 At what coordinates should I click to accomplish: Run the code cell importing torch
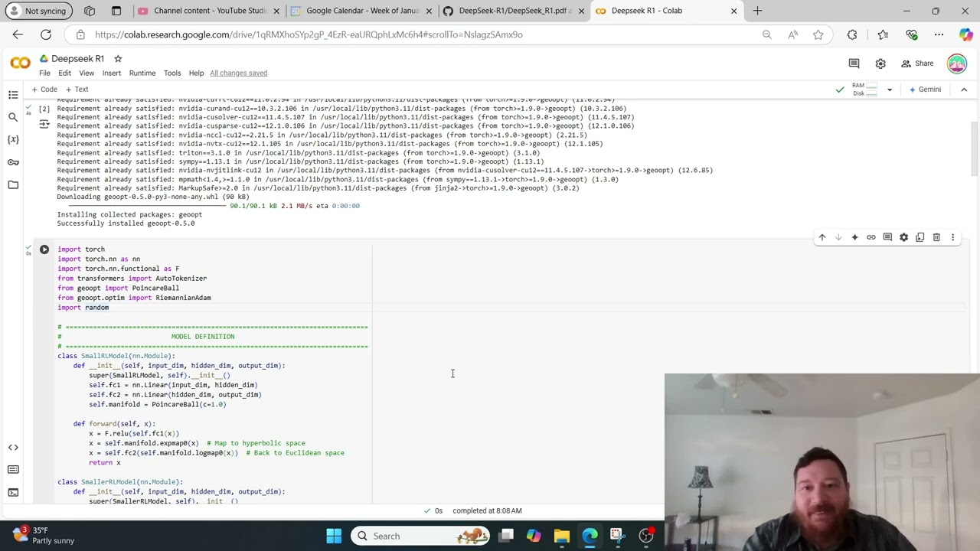44,249
